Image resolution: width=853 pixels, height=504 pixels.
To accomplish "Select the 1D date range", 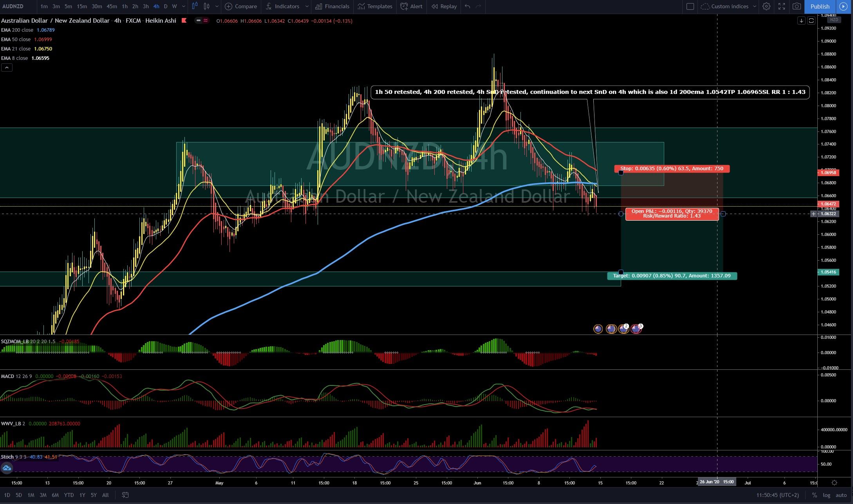I will click(7, 495).
